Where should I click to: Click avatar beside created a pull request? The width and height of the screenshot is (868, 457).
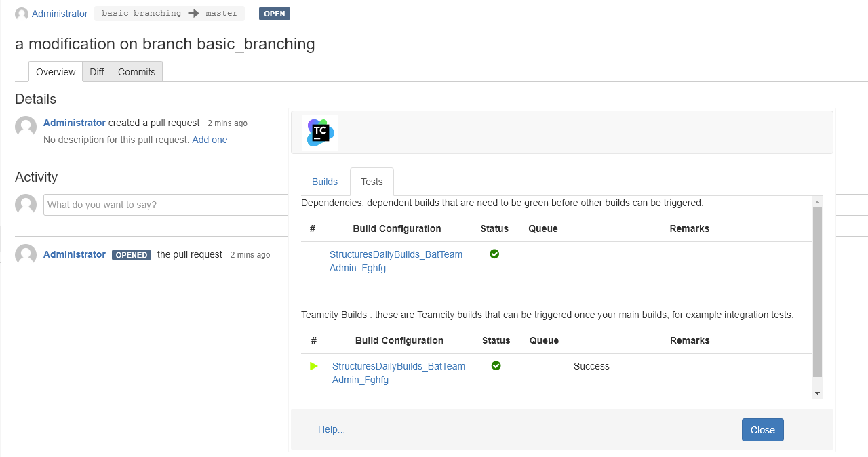coord(26,127)
